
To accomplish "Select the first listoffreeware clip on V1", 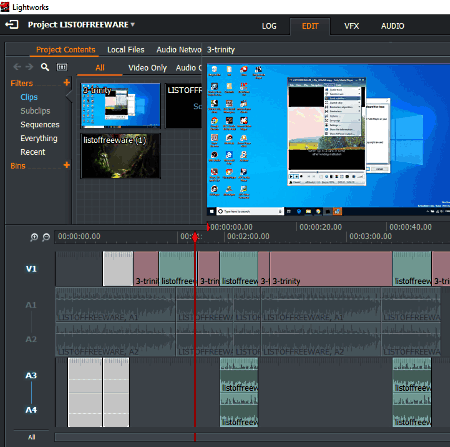I will [177, 269].
